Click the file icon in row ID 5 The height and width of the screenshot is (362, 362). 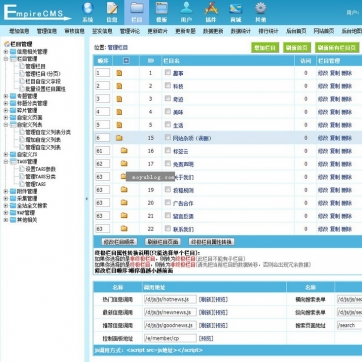[x=119, y=125]
